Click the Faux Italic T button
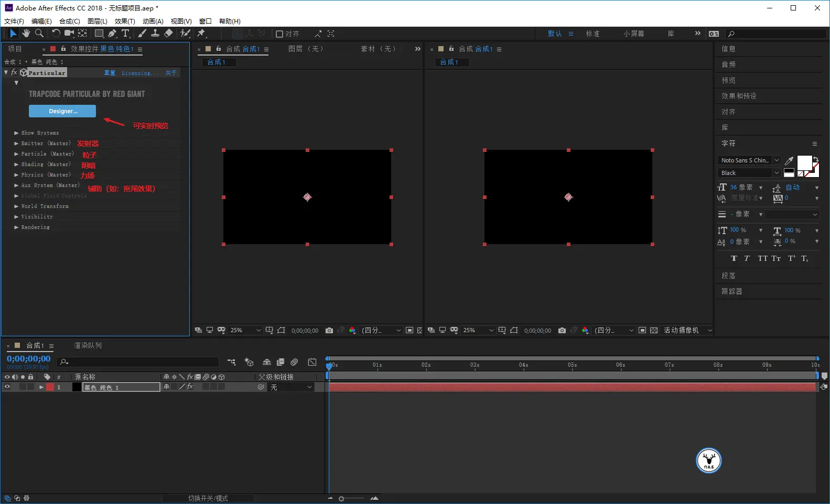The image size is (830, 504). (747, 258)
